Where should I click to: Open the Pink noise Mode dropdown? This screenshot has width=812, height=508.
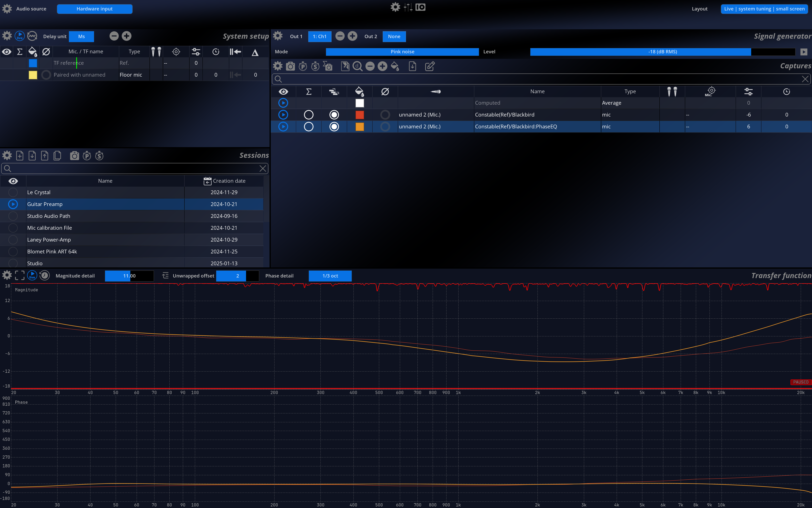[402, 52]
